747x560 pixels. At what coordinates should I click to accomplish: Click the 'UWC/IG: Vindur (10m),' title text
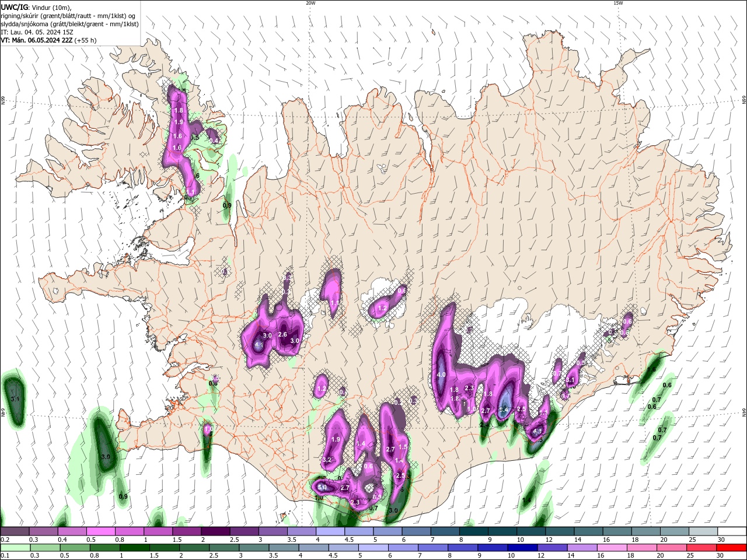36,7
